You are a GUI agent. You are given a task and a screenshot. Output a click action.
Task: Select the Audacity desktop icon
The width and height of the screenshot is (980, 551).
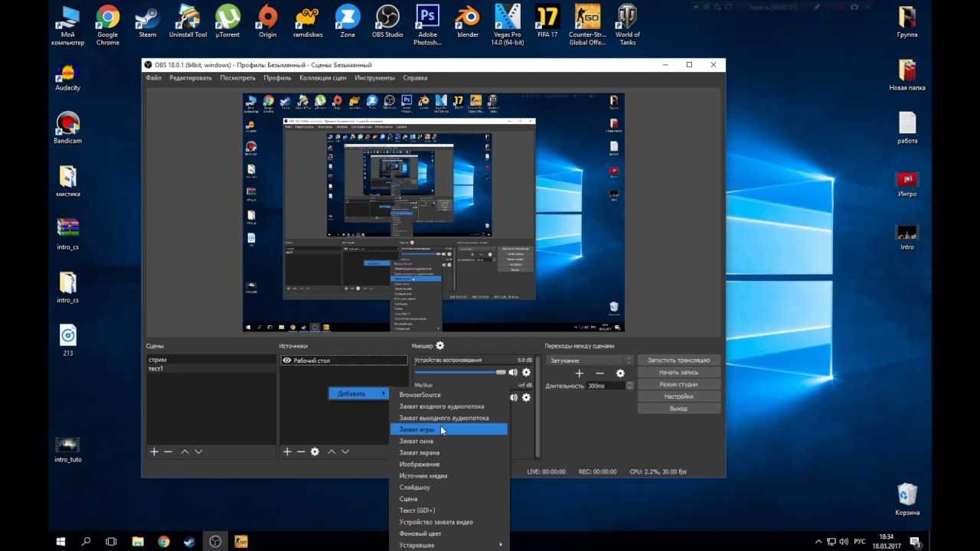pos(67,77)
